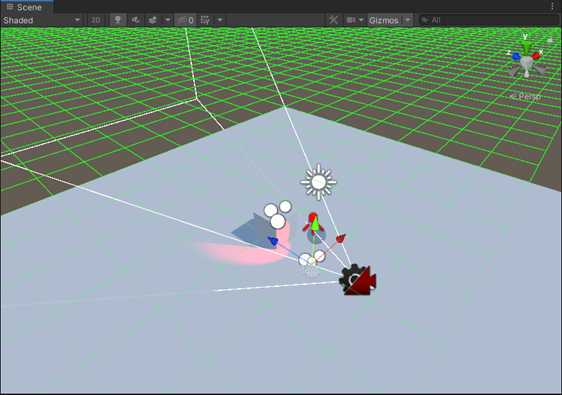Toggle the scene effects layers icon
The height and width of the screenshot is (395, 562).
coord(153,20)
